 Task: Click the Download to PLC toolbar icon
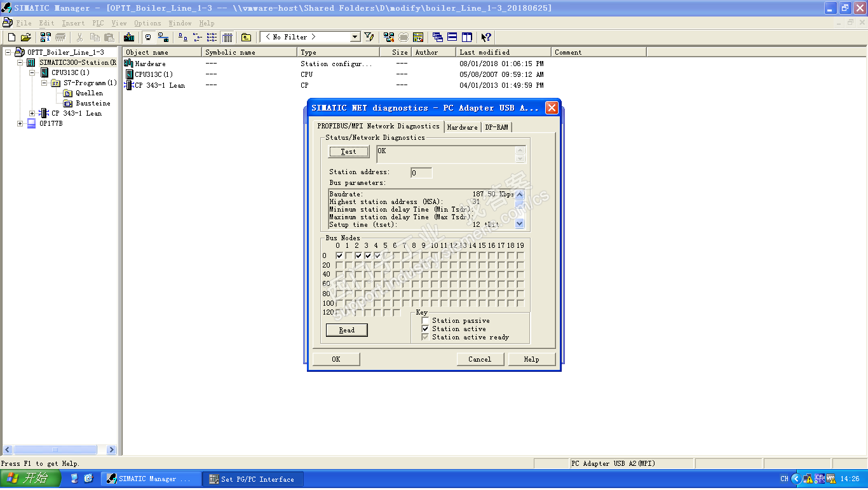(129, 37)
